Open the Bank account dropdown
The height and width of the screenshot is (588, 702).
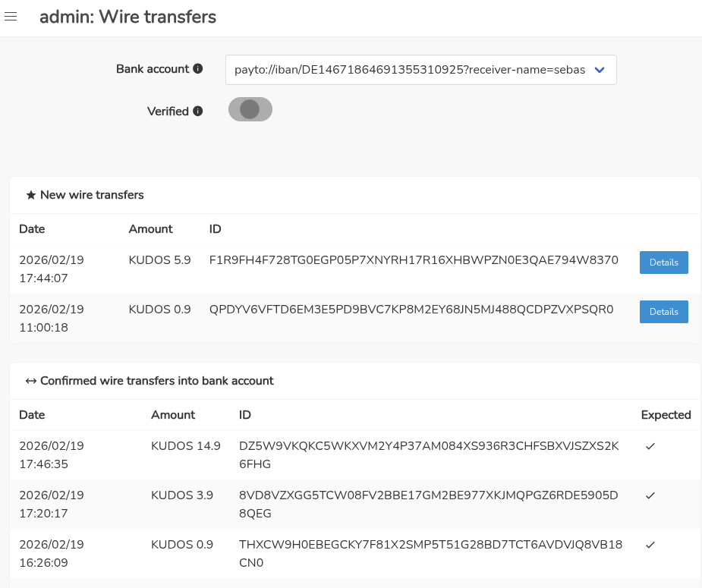coord(420,70)
